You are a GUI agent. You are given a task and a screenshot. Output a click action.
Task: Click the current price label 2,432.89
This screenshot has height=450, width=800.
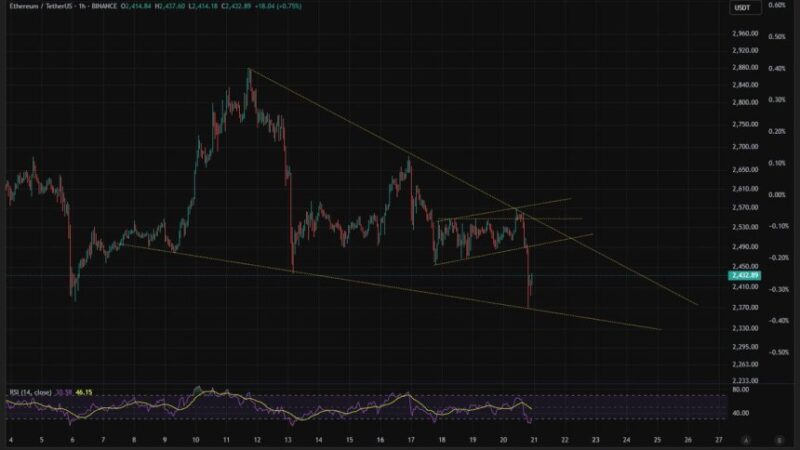745,276
